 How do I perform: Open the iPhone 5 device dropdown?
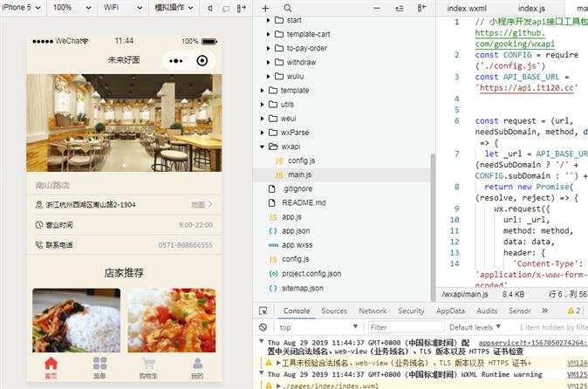(x=21, y=7)
